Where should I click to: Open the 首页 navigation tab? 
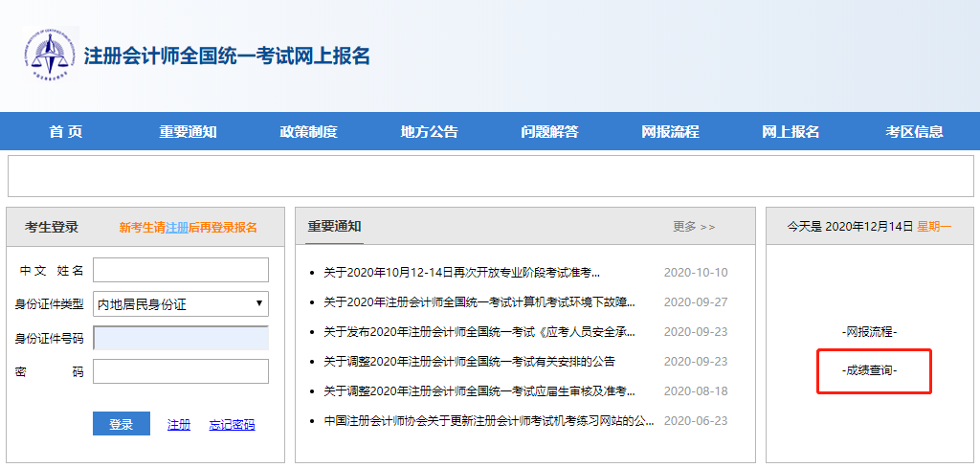click(66, 132)
